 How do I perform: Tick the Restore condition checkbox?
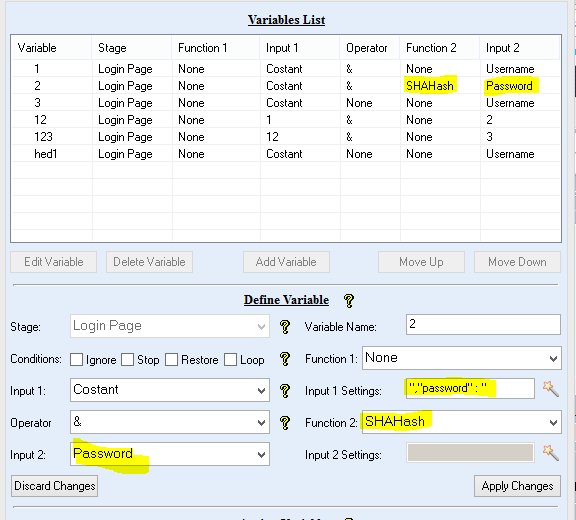coord(172,360)
